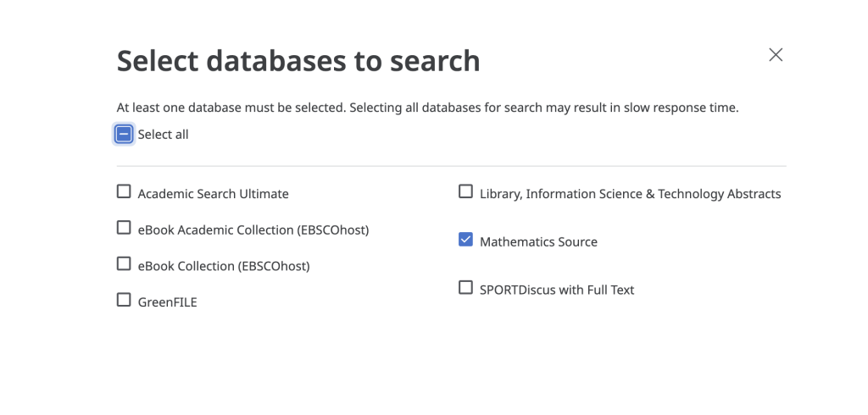Click the 'eBook Collection (EBSCOhost)' label text
This screenshot has height=415, width=868.
224,266
